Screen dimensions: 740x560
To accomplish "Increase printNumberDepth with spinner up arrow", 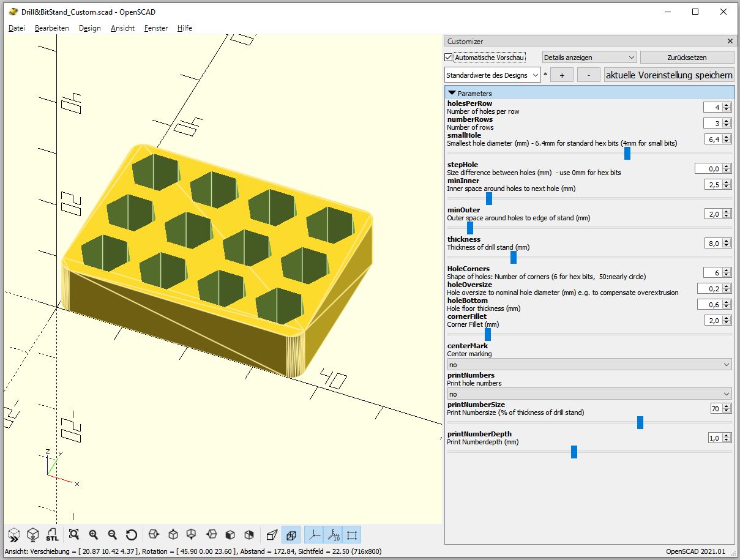I will (x=727, y=435).
